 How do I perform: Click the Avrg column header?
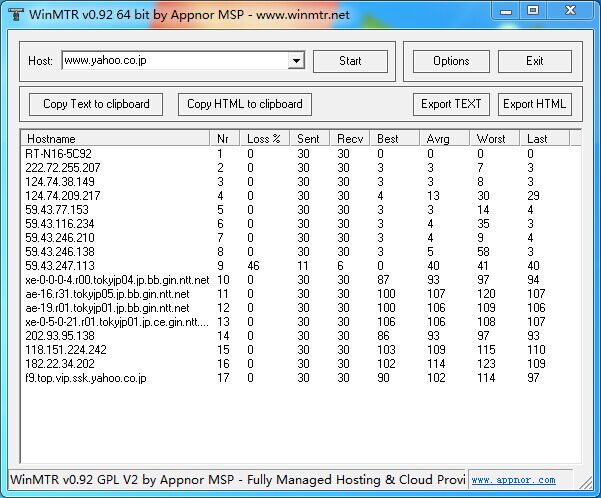pos(445,138)
